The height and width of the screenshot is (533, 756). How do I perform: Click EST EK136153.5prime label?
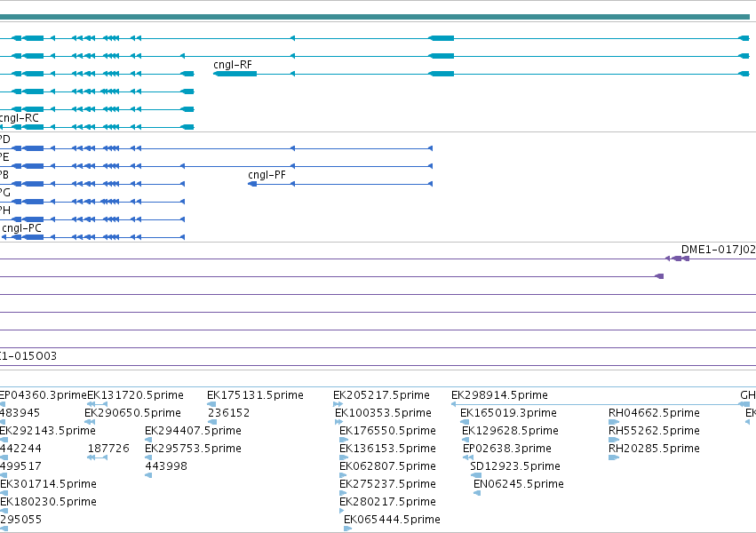click(x=387, y=449)
